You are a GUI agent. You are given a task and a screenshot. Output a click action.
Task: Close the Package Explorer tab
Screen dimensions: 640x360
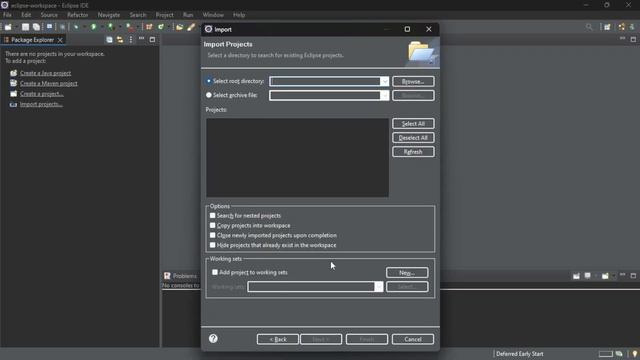[x=60, y=40]
